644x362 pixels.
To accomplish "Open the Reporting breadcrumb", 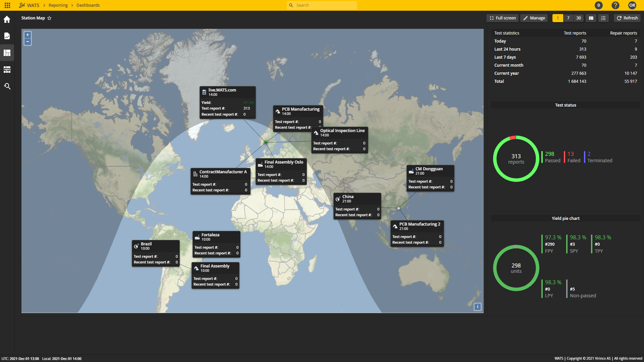I will [58, 5].
